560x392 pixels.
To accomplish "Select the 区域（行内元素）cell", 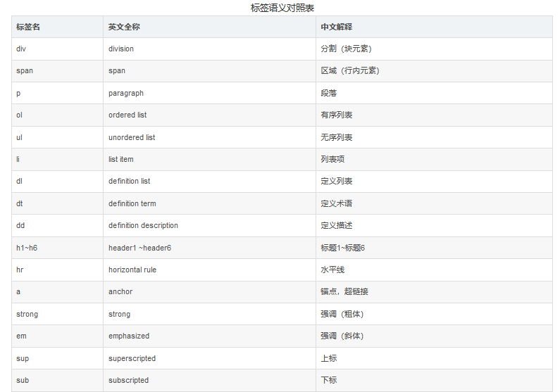I will coord(435,71).
